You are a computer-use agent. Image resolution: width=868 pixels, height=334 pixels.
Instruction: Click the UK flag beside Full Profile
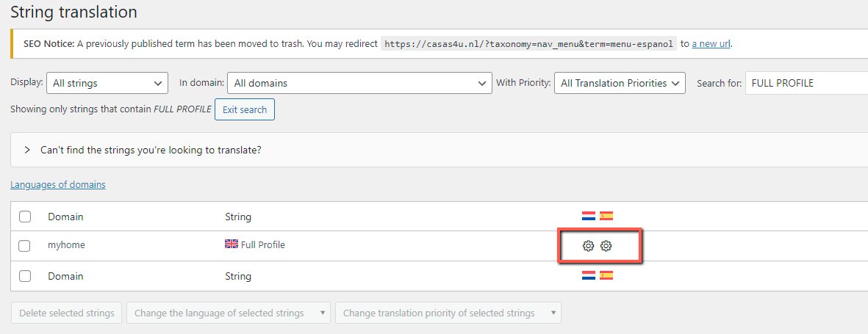232,244
